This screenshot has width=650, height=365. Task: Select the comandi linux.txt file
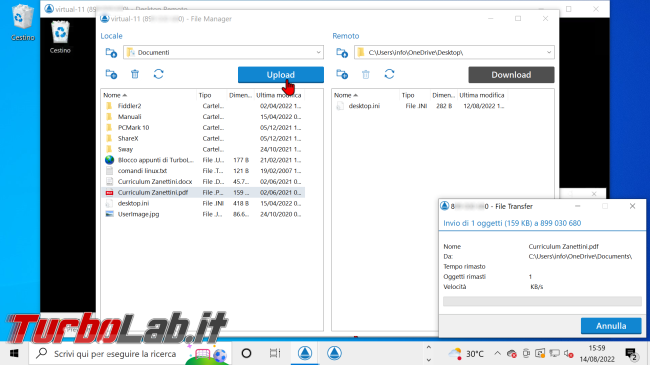tap(203, 170)
